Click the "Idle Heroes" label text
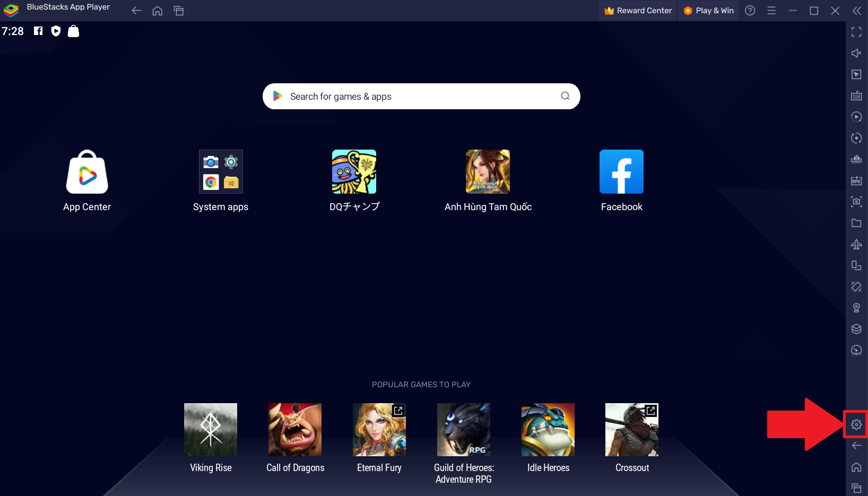Viewport: 868px width, 496px height. (x=548, y=468)
